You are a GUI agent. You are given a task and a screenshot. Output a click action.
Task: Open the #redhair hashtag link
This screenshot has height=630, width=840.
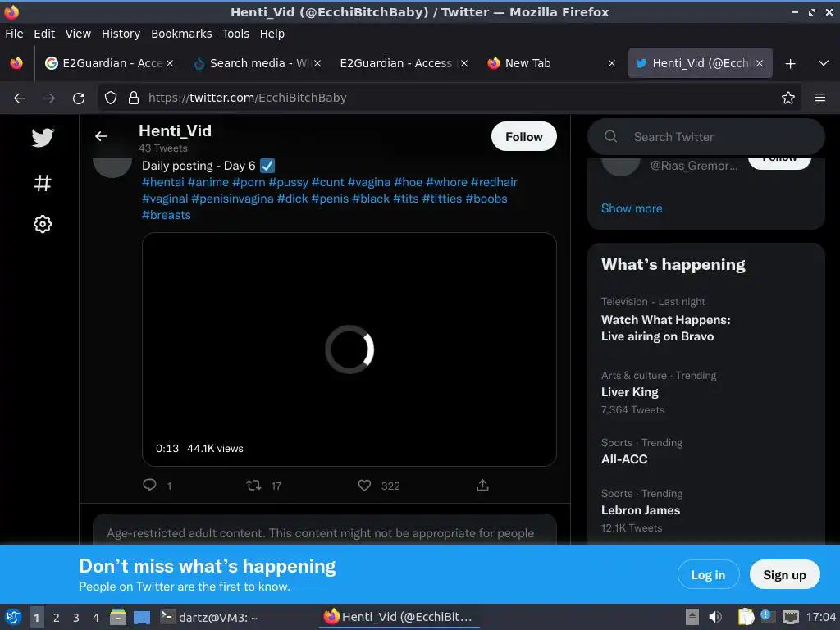(494, 182)
